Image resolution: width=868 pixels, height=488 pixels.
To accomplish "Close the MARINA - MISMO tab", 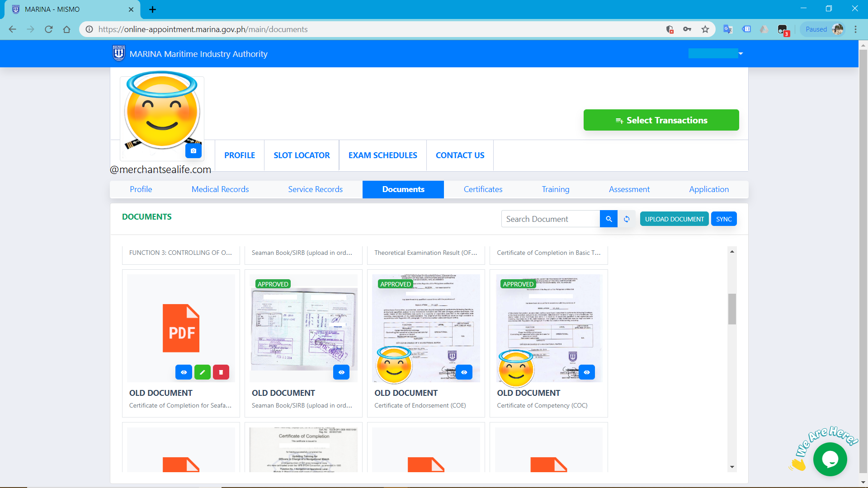I will point(131,9).
